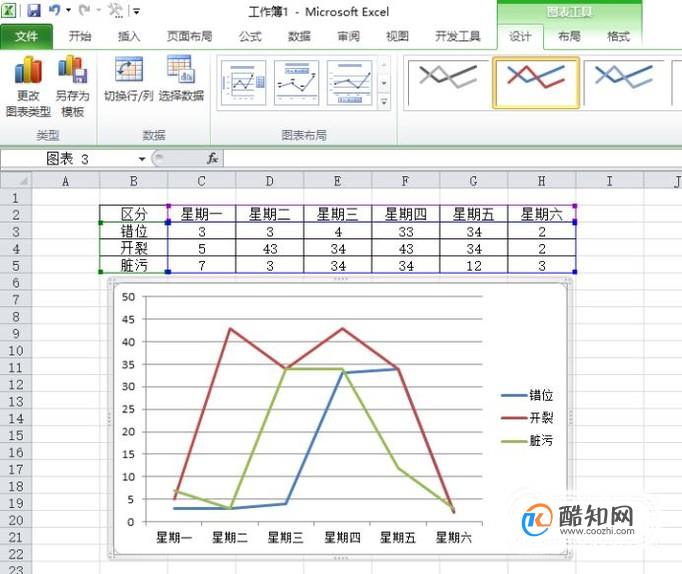Choose the third chart layout thumbnail
The width and height of the screenshot is (682, 574).
click(x=350, y=83)
